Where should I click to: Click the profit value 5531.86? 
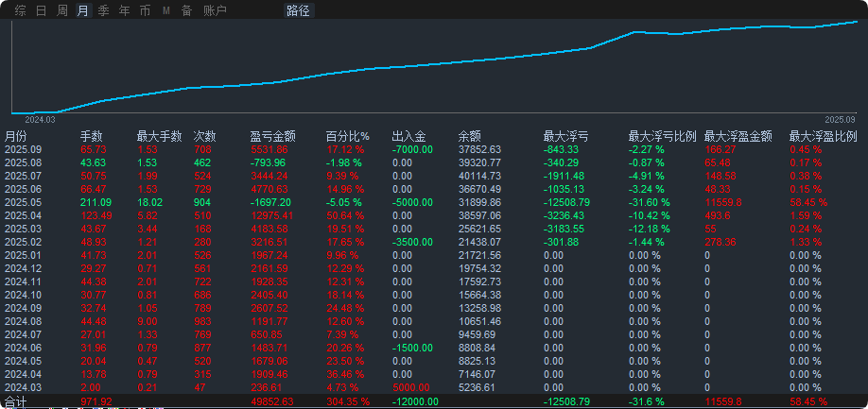pos(269,149)
